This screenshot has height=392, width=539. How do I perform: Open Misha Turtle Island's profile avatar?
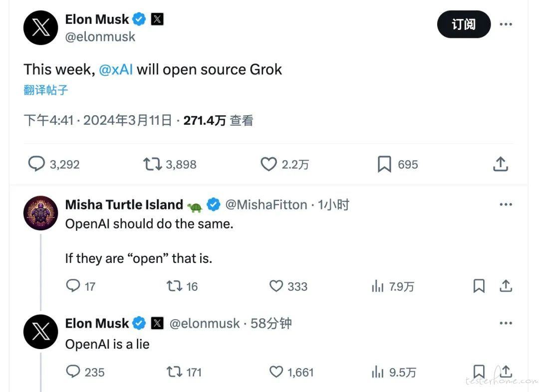tap(40, 213)
